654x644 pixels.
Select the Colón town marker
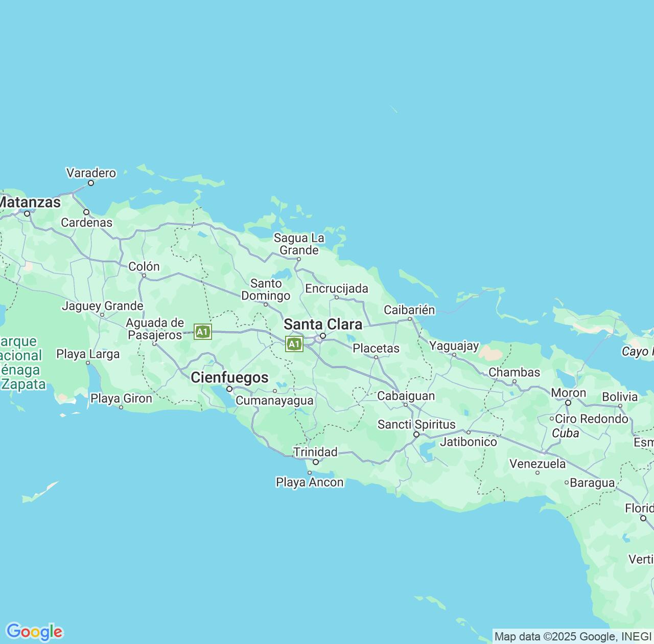point(144,275)
